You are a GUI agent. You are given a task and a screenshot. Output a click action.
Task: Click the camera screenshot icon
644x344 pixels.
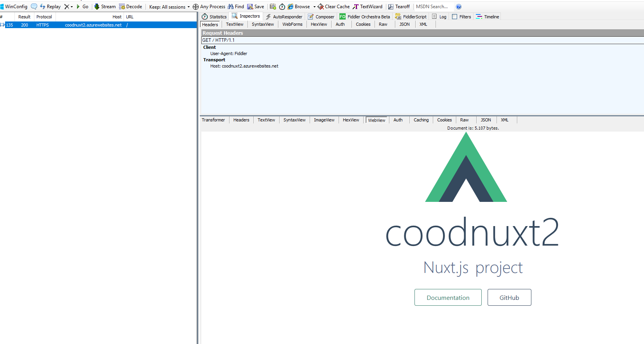pos(273,7)
